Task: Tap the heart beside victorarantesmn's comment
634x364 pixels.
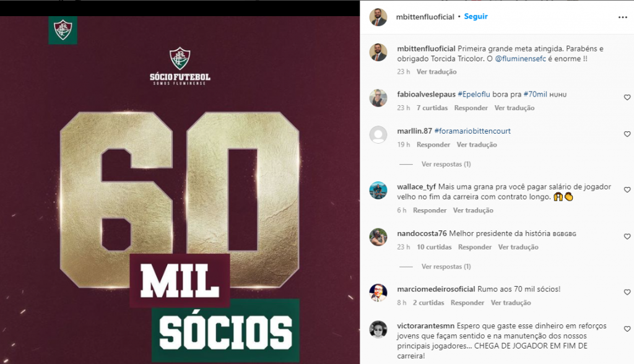Action: (x=627, y=329)
